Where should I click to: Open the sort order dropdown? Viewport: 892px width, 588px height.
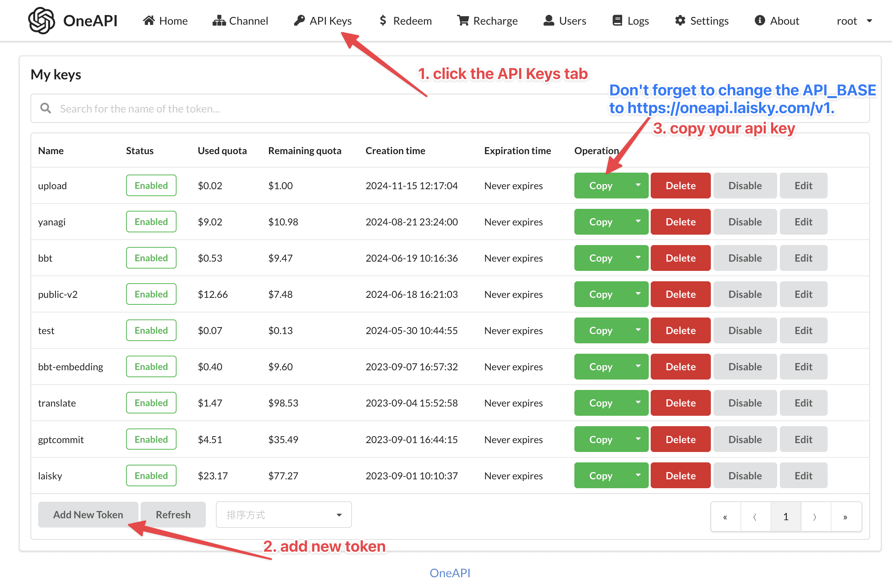coord(283,515)
